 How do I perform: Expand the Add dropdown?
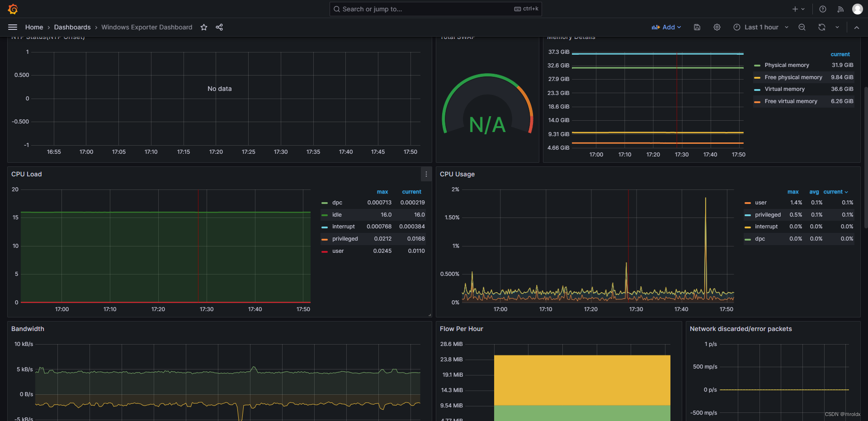(666, 27)
